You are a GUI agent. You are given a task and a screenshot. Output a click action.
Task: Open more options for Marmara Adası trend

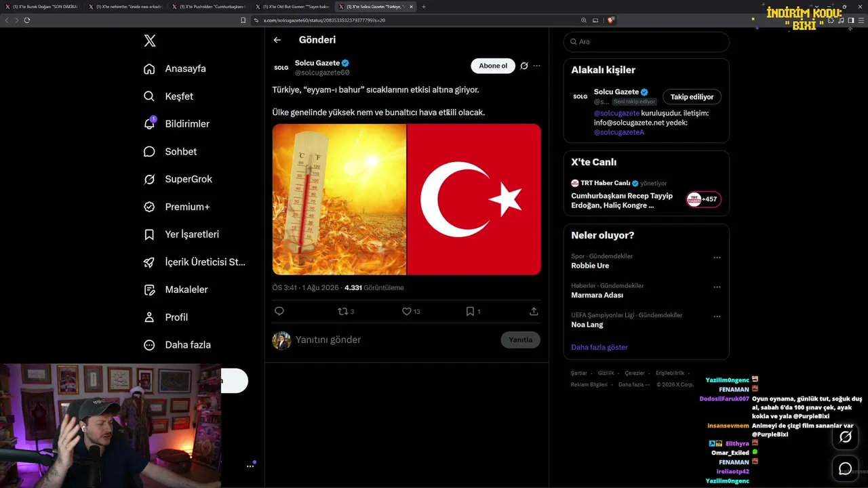pyautogui.click(x=717, y=287)
